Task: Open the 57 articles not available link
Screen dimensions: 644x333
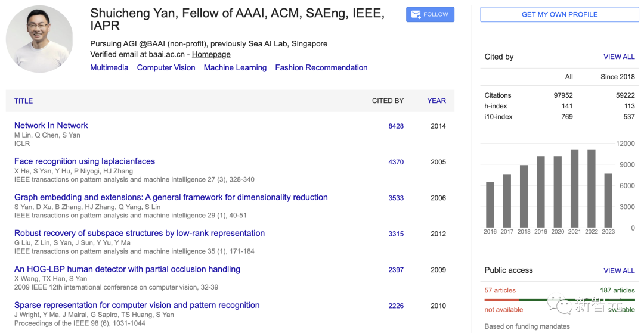Action: click(x=500, y=291)
